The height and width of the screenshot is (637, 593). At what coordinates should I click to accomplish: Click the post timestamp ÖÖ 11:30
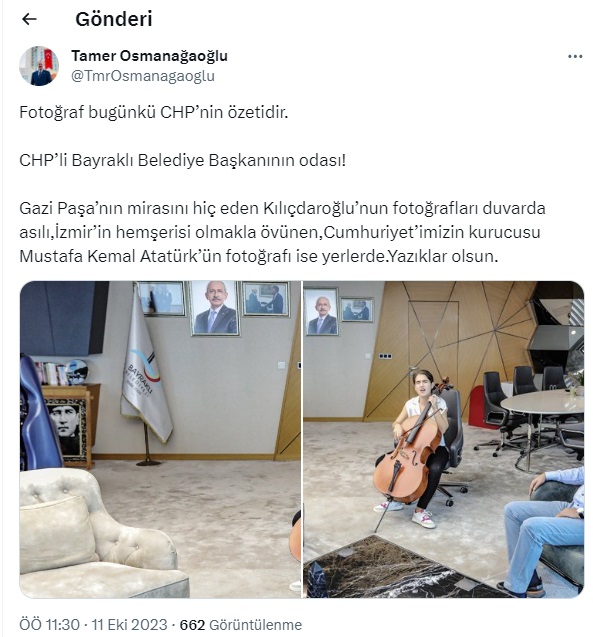tap(49, 624)
